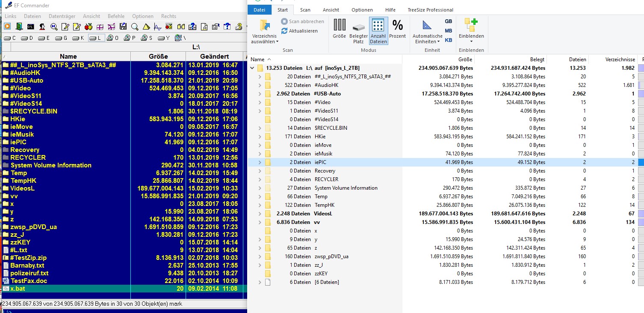
Task: Sort TreeSize by the Dateien column header
Action: pos(568,60)
